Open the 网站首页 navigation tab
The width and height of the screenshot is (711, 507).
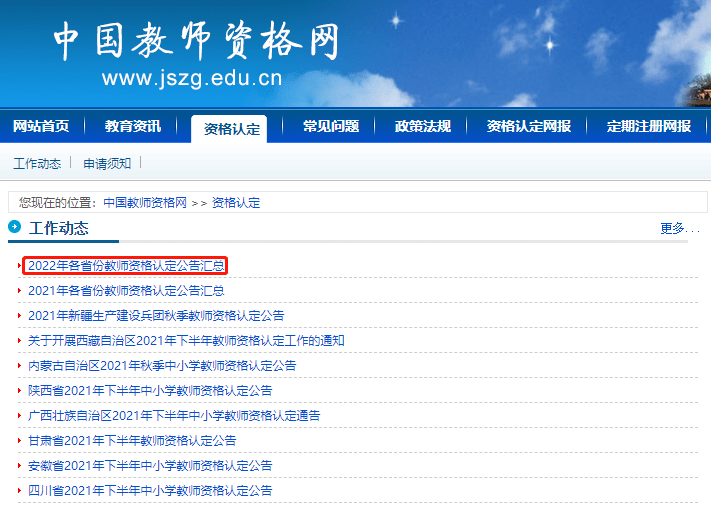(x=41, y=126)
